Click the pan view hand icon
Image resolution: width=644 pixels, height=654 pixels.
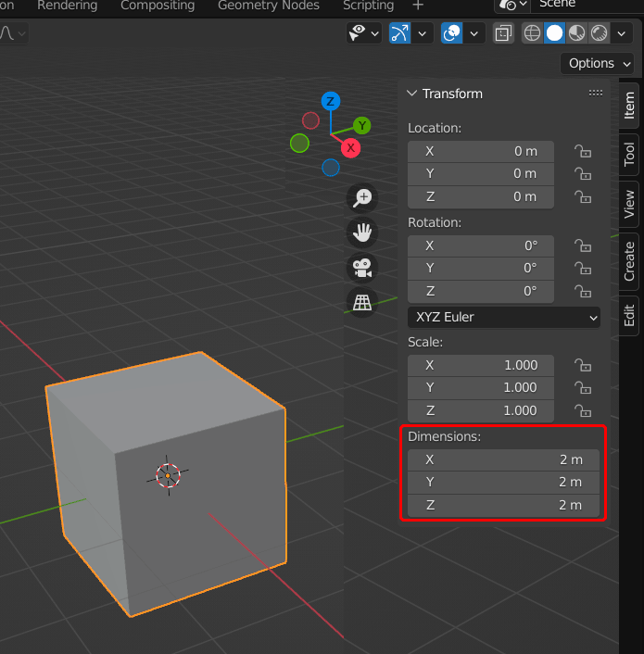[x=362, y=232]
